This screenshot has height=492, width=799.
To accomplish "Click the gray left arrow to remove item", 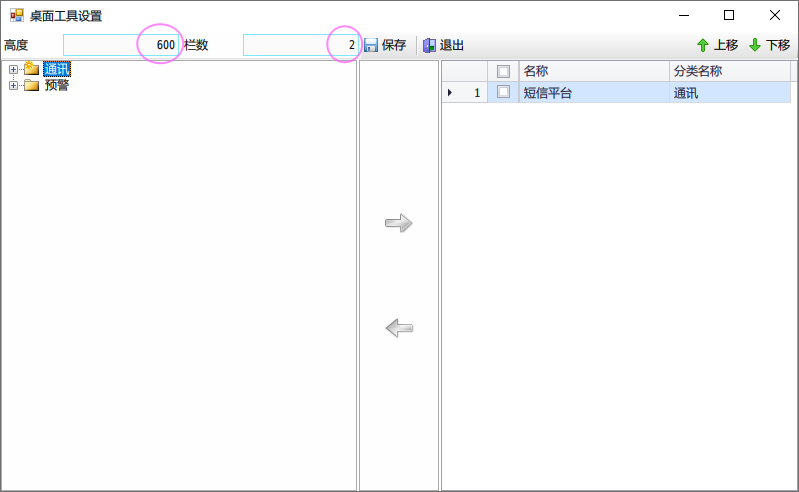I will [399, 328].
